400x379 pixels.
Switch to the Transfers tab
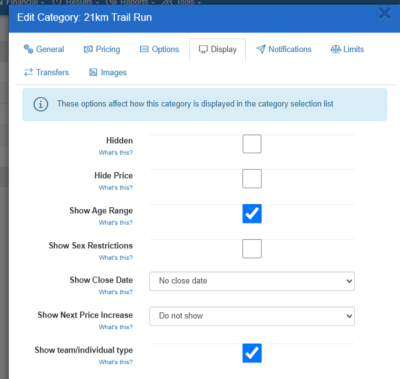pos(46,72)
